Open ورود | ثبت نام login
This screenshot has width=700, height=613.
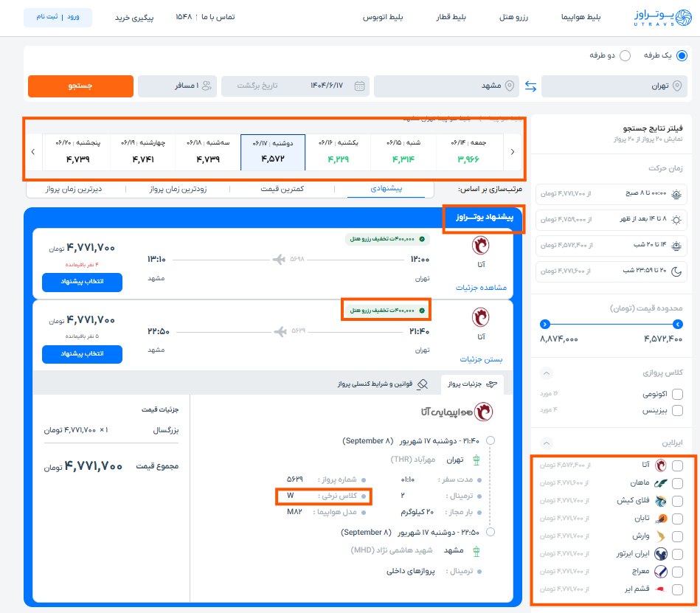[x=58, y=17]
